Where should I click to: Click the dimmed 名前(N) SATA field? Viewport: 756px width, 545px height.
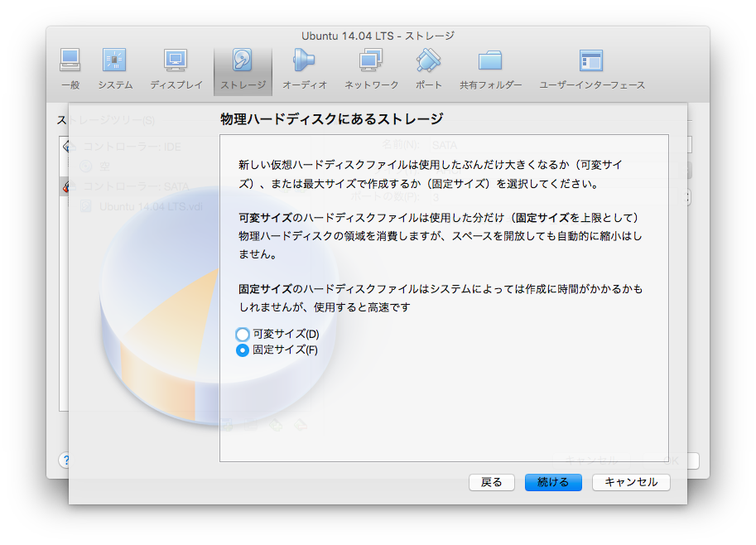559,145
